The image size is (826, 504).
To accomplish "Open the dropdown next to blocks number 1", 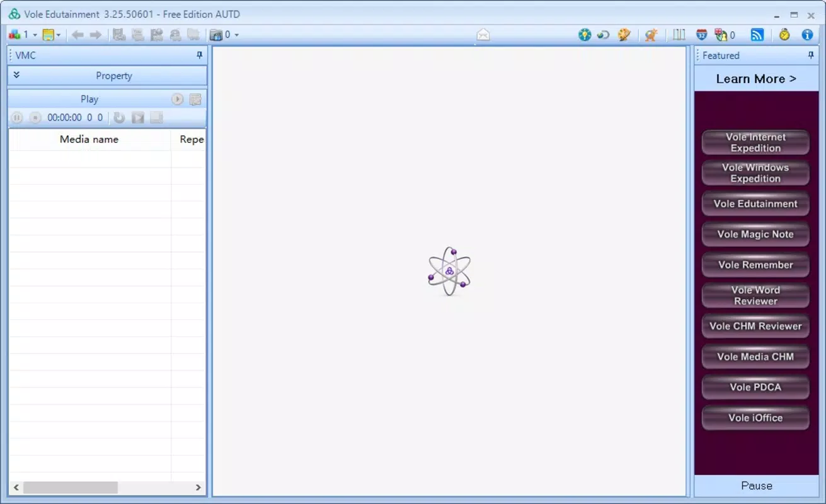I will 35,35.
